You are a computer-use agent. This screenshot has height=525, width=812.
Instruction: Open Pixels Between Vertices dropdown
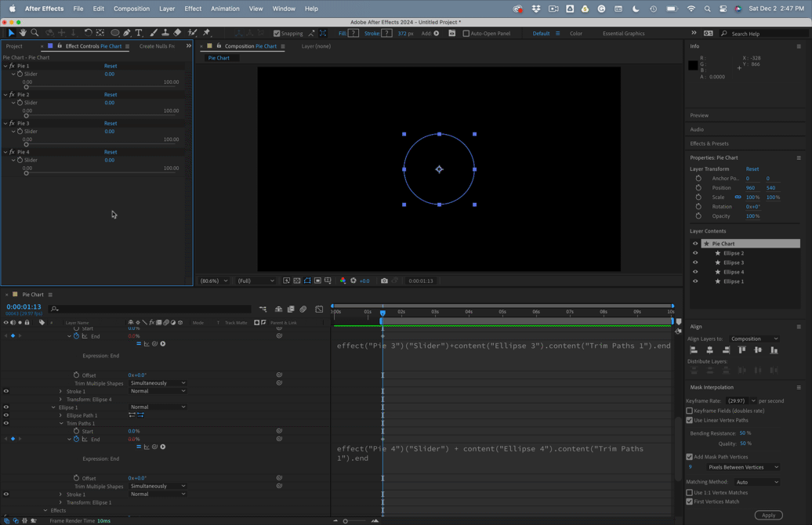click(743, 467)
